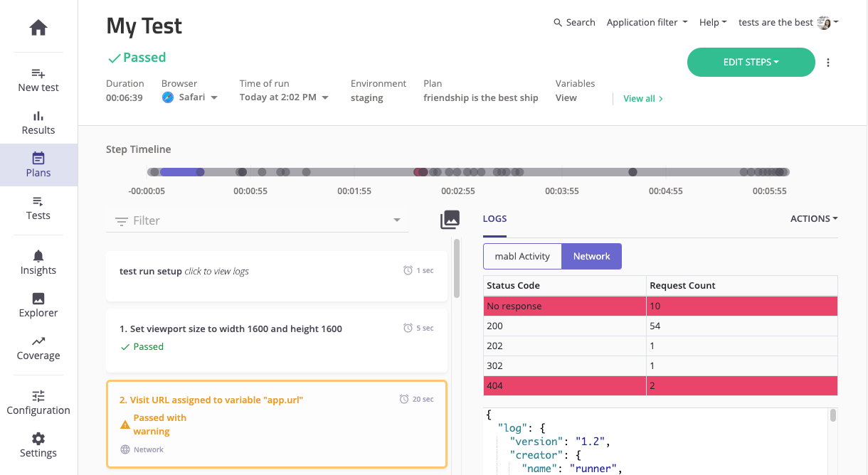Select step 2 Visit URL app.url
This screenshot has height=475, width=868.
277,424
